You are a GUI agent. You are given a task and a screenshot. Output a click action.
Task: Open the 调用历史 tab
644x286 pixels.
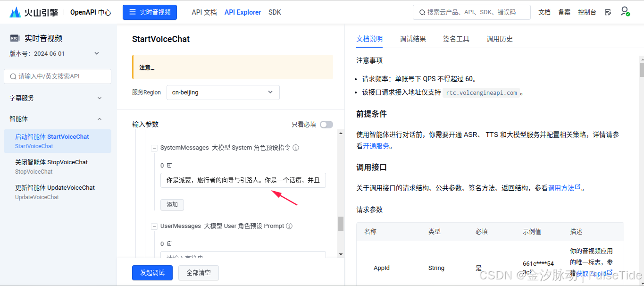[x=500, y=39]
